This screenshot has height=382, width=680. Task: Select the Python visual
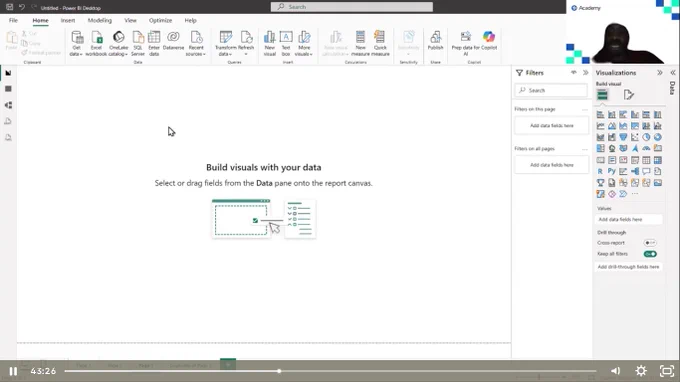pyautogui.click(x=611, y=171)
